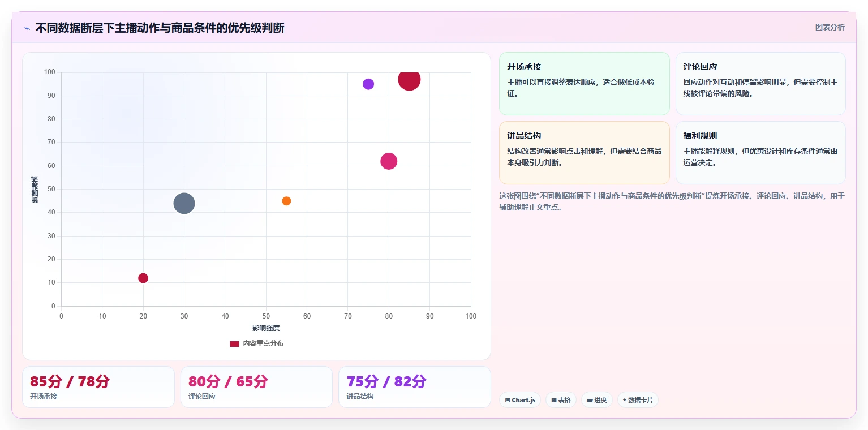The width and height of the screenshot is (868, 430).
Task: Click the 表格 tag chip
Action: click(x=561, y=400)
